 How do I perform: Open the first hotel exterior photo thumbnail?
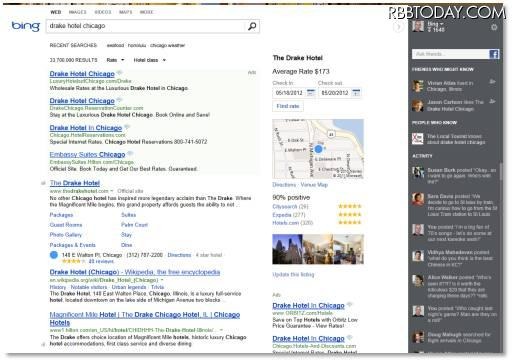point(287,249)
